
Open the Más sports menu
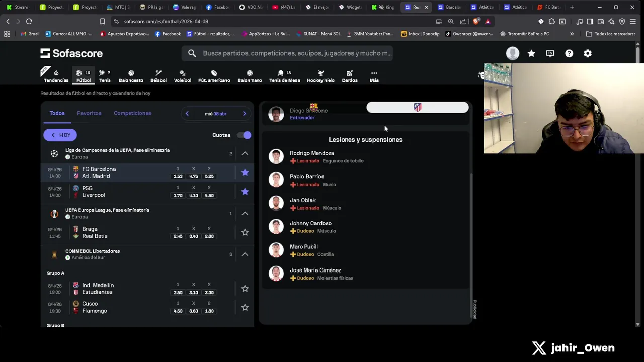pos(374,76)
